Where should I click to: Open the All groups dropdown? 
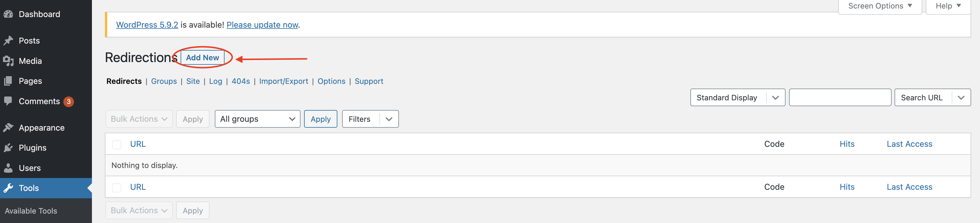pos(258,119)
